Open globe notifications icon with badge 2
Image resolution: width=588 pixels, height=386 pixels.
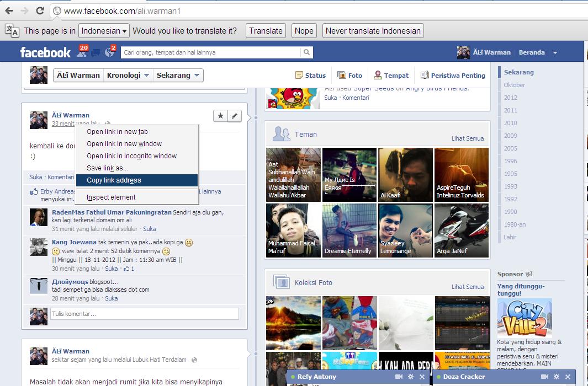tap(110, 52)
